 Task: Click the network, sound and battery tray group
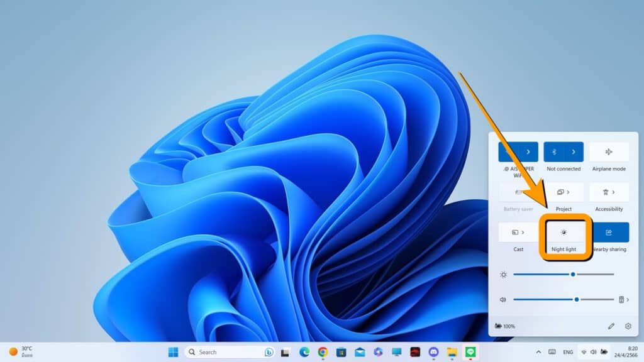(594, 352)
